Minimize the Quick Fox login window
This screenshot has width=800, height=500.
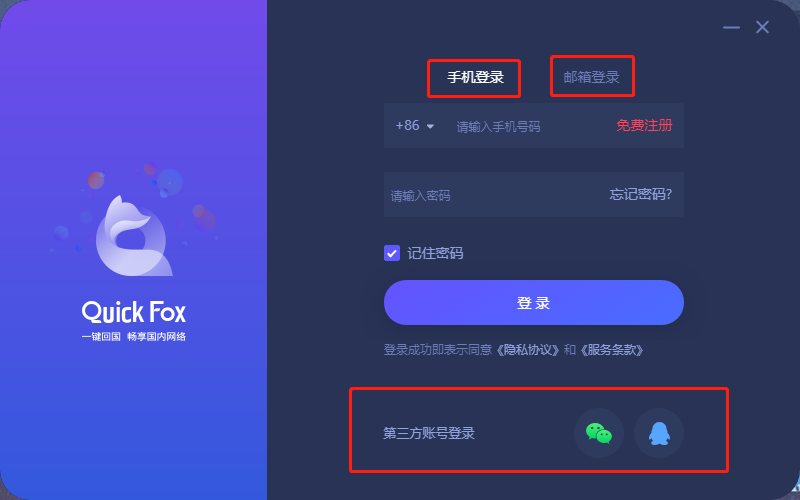(731, 27)
